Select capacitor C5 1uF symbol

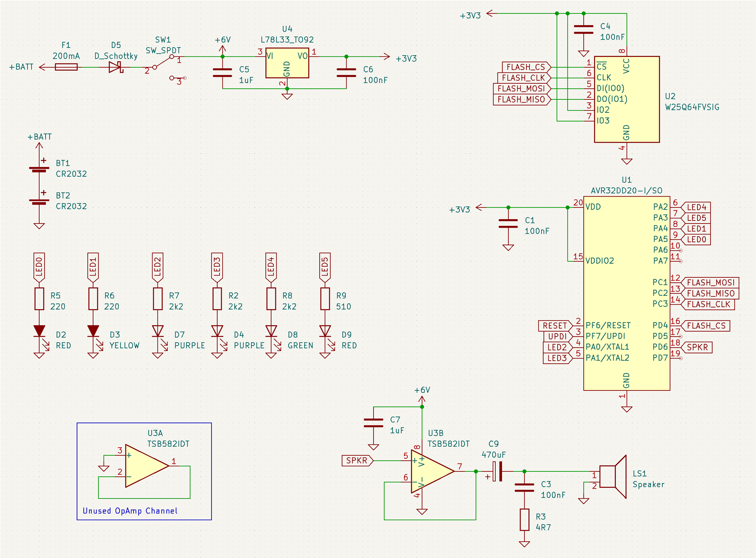click(222, 73)
